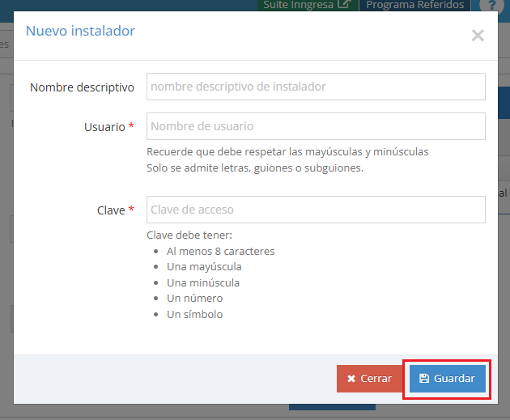Click the Nuevo instalador dialog title
Image resolution: width=510 pixels, height=420 pixels.
point(80,31)
